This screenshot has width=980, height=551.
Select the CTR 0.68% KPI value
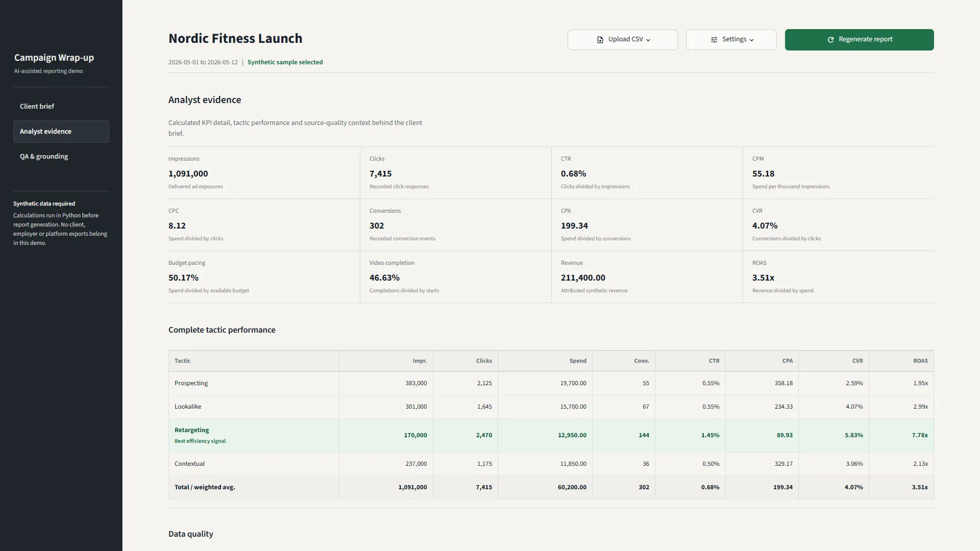pyautogui.click(x=573, y=174)
